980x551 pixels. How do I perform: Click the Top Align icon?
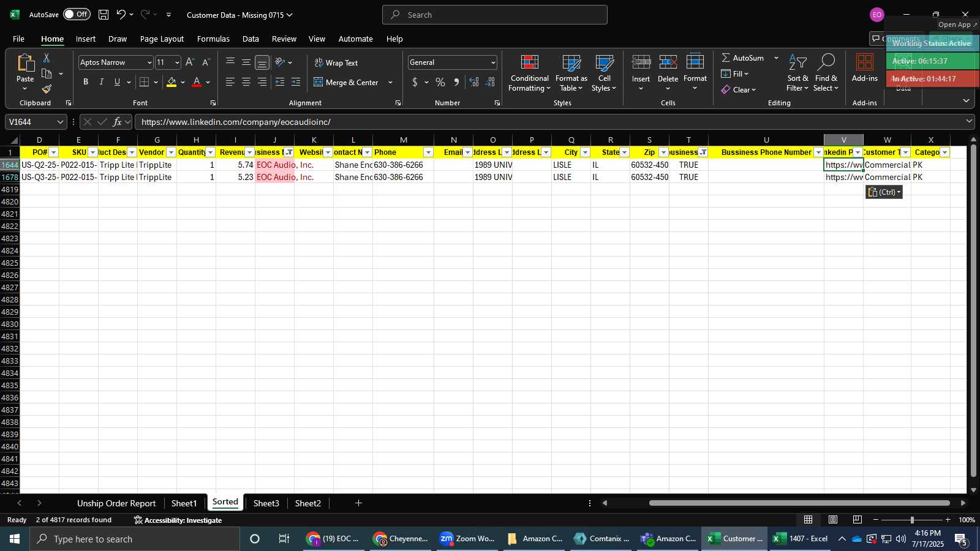point(230,62)
